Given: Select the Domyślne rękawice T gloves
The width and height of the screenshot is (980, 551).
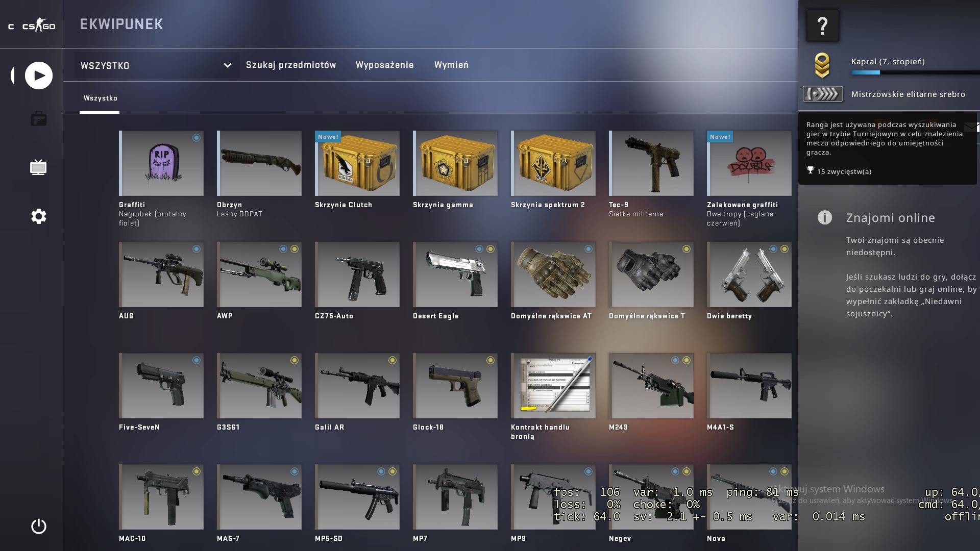Looking at the screenshot, I should 651,274.
